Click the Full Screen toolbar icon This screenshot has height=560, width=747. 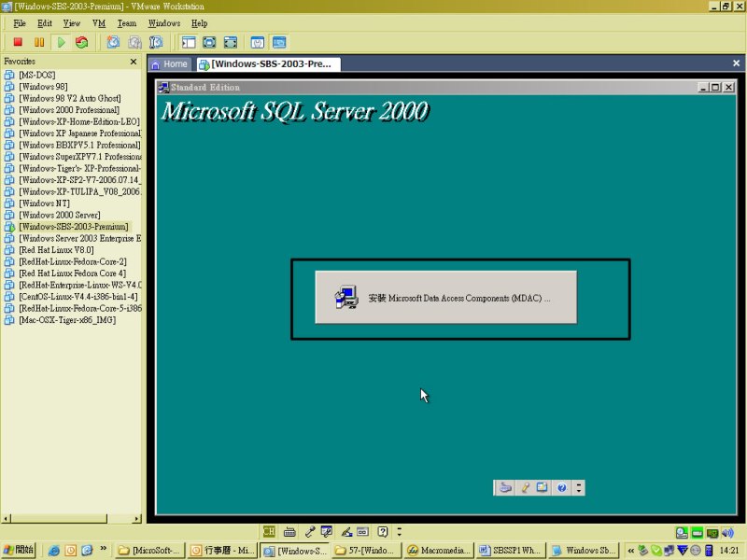coord(231,42)
